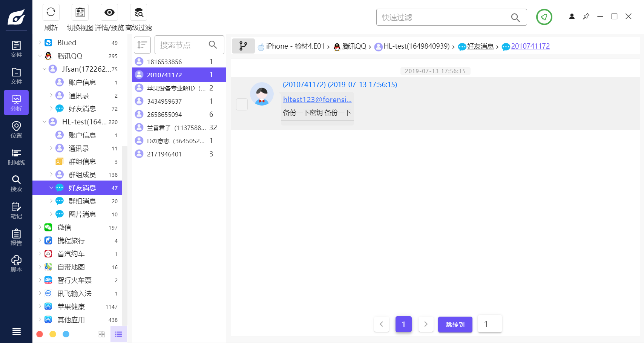The height and width of the screenshot is (343, 644).
Task: Open the 时间线 timeline sidebar panel
Action: coord(16,157)
